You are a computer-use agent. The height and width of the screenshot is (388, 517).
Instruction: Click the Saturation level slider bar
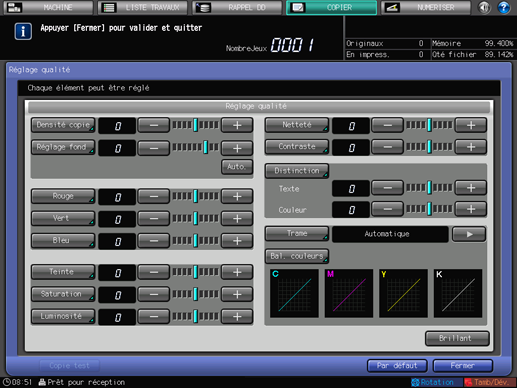point(196,294)
